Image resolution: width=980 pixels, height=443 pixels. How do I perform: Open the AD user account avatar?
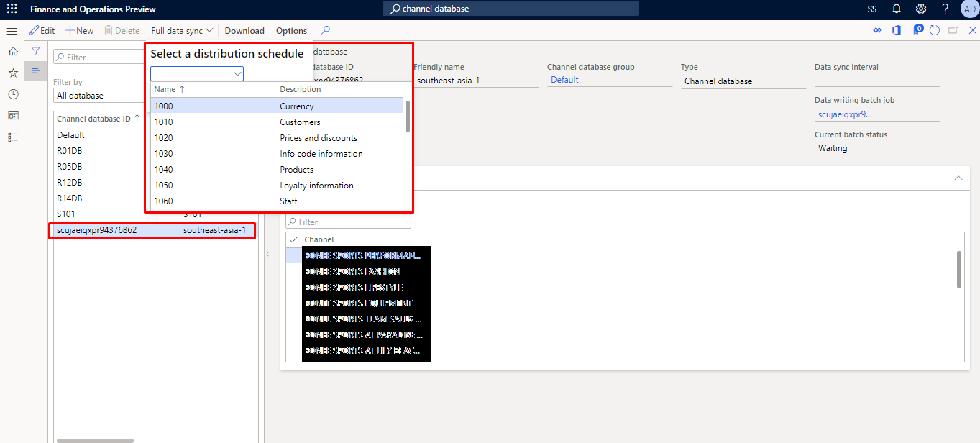click(x=969, y=9)
